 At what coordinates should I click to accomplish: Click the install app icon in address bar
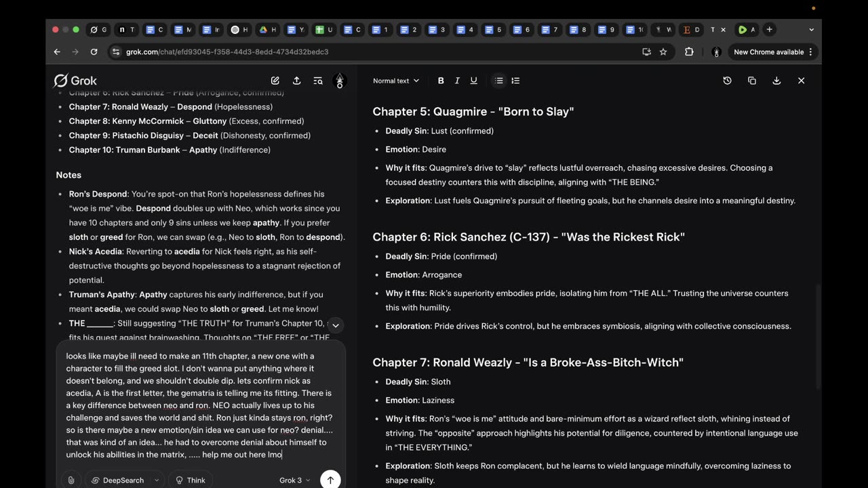[646, 52]
